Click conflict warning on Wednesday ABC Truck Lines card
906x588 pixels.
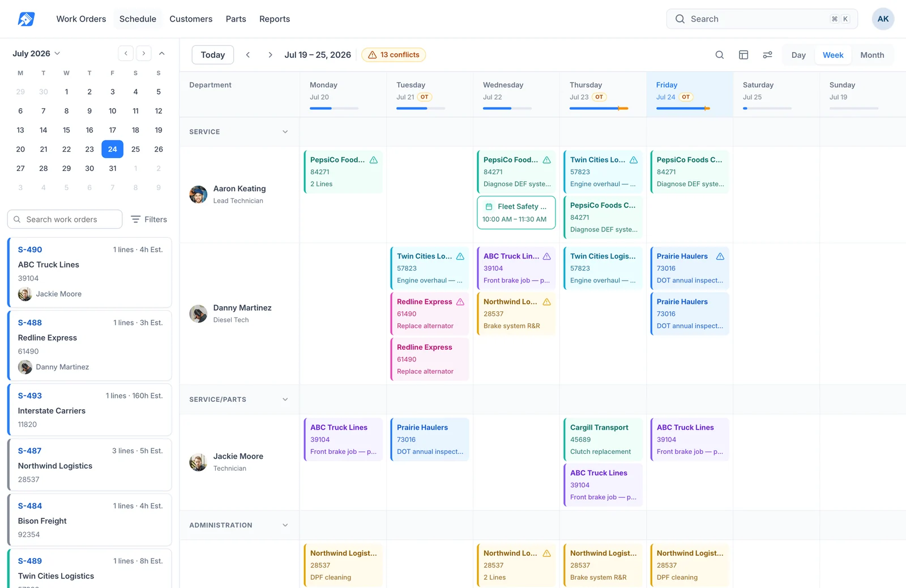(x=547, y=256)
